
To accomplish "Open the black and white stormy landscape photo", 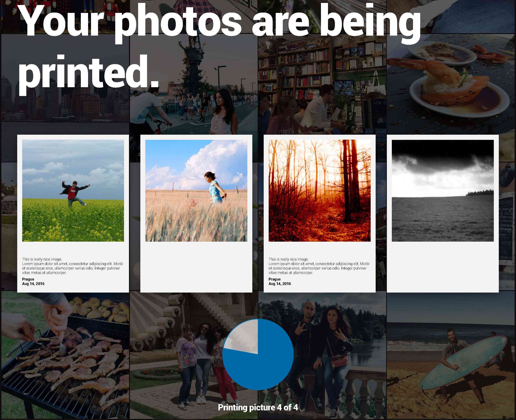I will coord(443,191).
